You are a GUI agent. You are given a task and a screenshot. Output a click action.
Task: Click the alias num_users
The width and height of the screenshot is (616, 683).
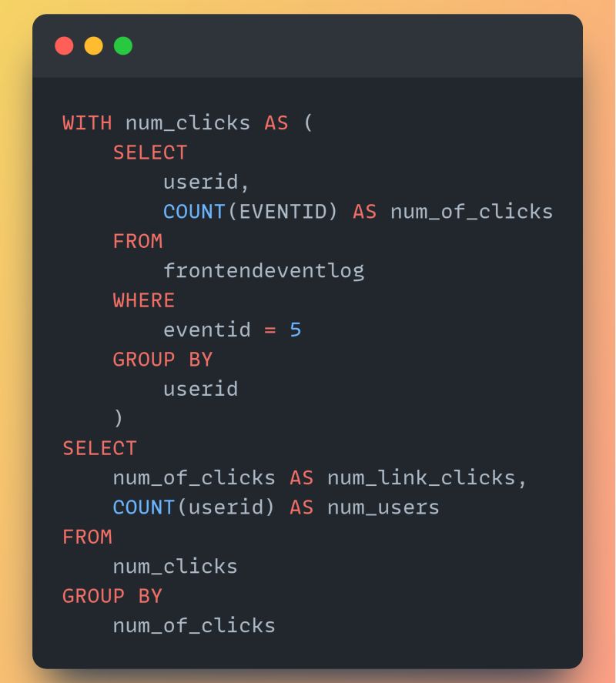383,507
